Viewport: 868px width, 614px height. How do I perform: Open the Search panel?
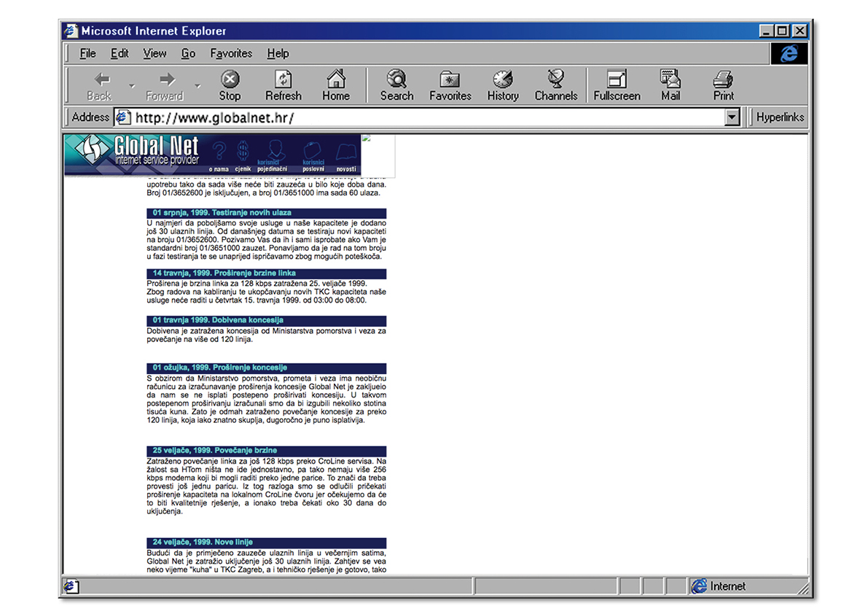(396, 84)
